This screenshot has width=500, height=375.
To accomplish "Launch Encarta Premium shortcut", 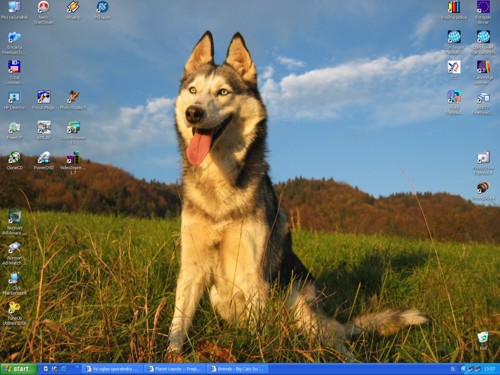I will pos(14,37).
